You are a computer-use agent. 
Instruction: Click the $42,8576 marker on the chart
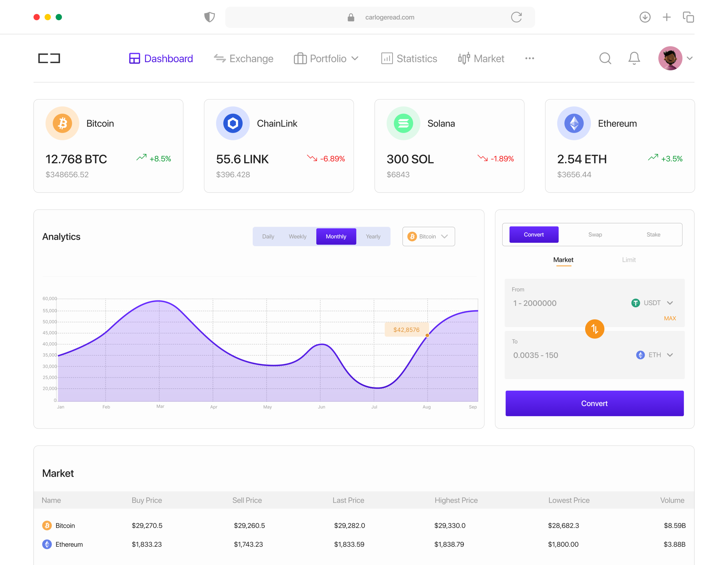406,330
